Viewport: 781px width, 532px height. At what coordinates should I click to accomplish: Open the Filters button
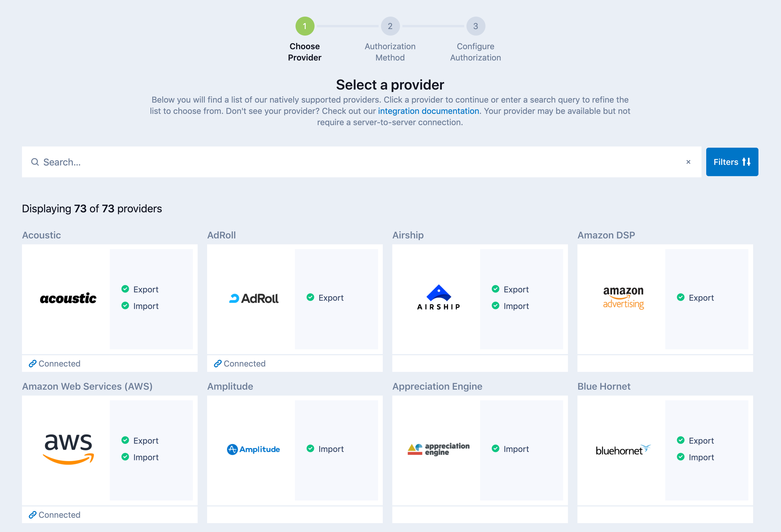732,162
